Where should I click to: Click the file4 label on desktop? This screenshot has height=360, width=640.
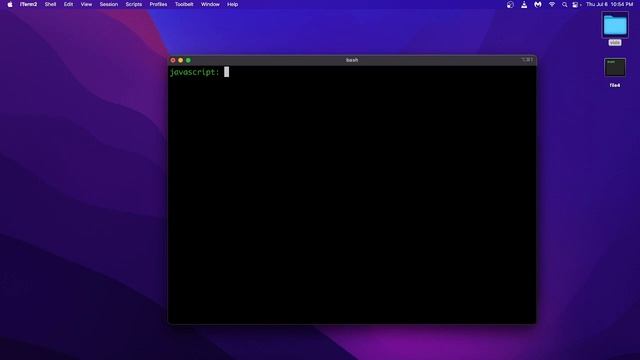coord(615,85)
